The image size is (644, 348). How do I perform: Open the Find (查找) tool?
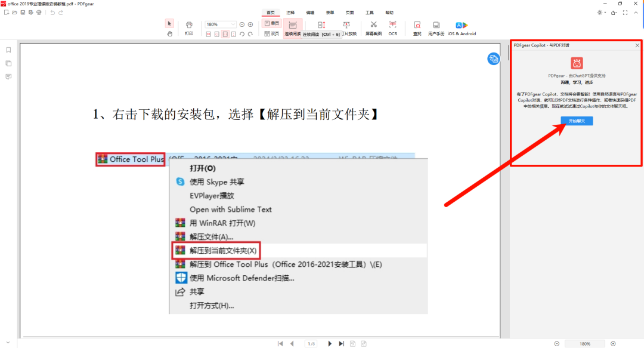(416, 26)
